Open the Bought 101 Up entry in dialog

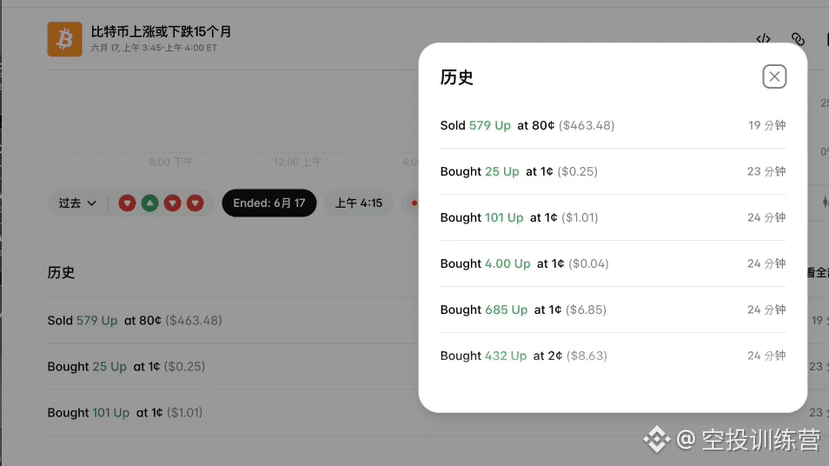point(613,217)
